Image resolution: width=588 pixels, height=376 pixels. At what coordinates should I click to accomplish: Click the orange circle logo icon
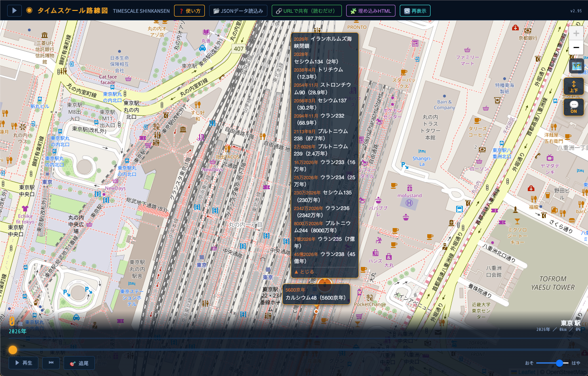click(x=29, y=10)
